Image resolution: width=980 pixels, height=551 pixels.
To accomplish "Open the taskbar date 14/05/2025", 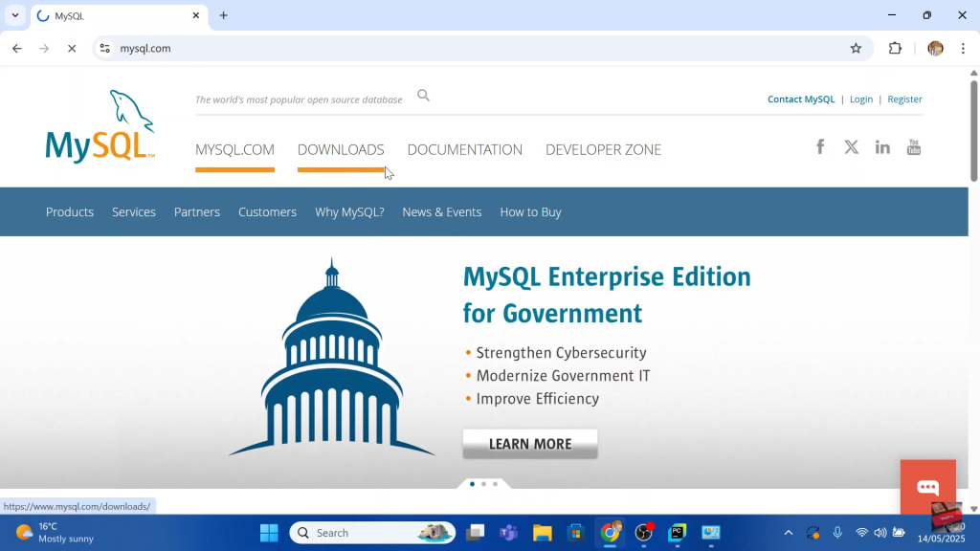I will (942, 539).
